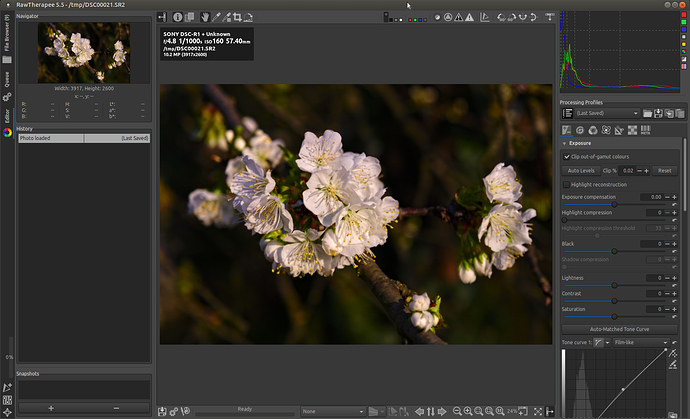Enable Highlight reconstruction checkbox
This screenshot has width=690, height=419.
click(567, 184)
